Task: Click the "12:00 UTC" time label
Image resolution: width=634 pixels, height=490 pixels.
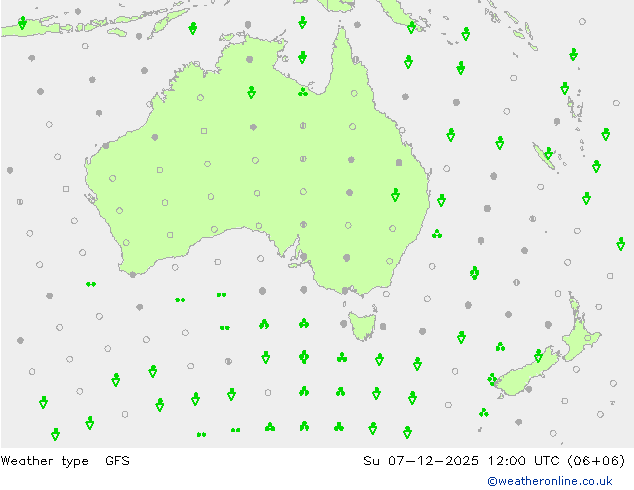Action: click(x=524, y=460)
